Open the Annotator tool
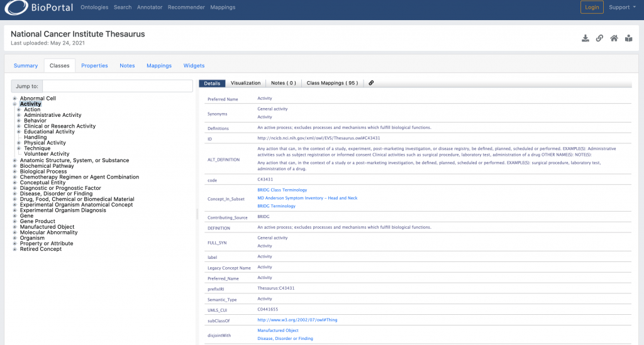 point(150,8)
